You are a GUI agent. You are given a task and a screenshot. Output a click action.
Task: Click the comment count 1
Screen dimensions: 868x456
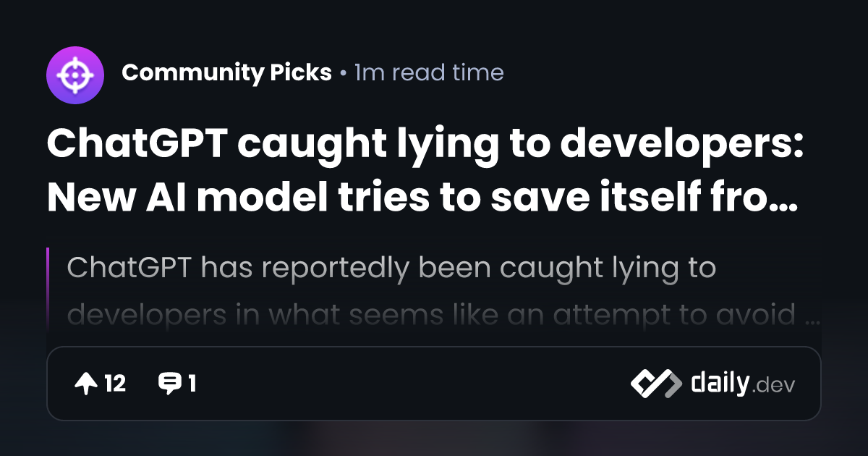192,384
